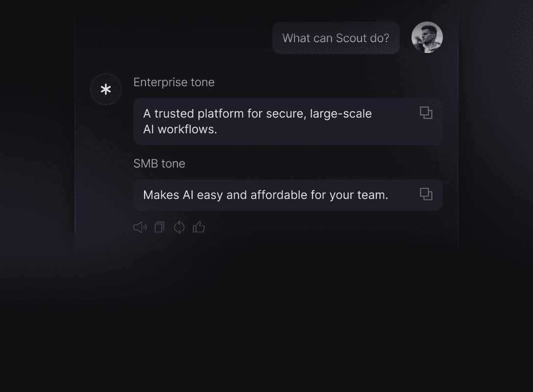The width and height of the screenshot is (533, 392).
Task: Select the 'A trusted platform' response card
Action: click(288, 122)
